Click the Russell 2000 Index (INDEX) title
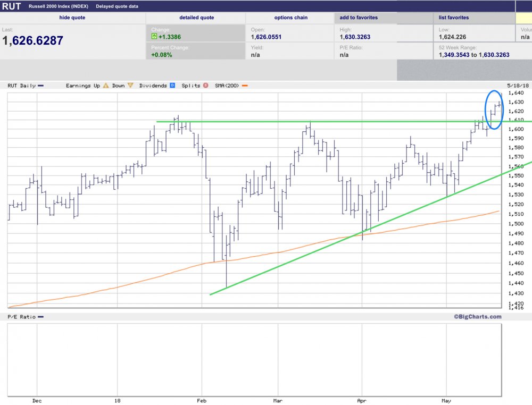Screen dimensions: 532x405 59,6
